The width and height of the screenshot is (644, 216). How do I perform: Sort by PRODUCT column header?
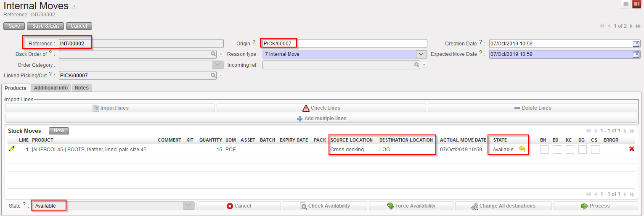click(x=42, y=140)
